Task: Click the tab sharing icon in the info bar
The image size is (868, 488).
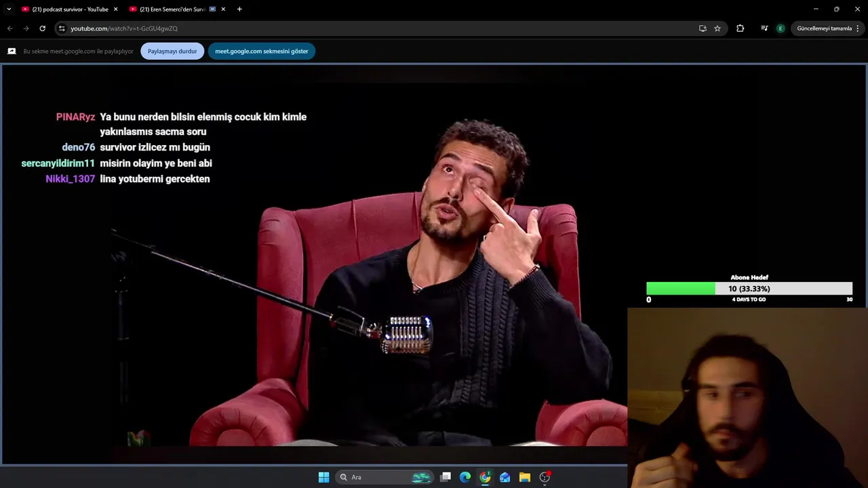Action: [12, 52]
